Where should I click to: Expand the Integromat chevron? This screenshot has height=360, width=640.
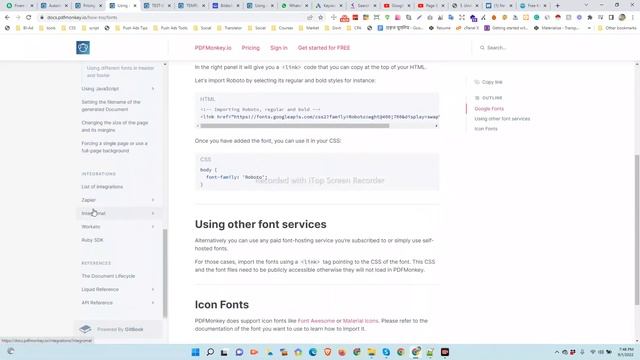tap(153, 213)
